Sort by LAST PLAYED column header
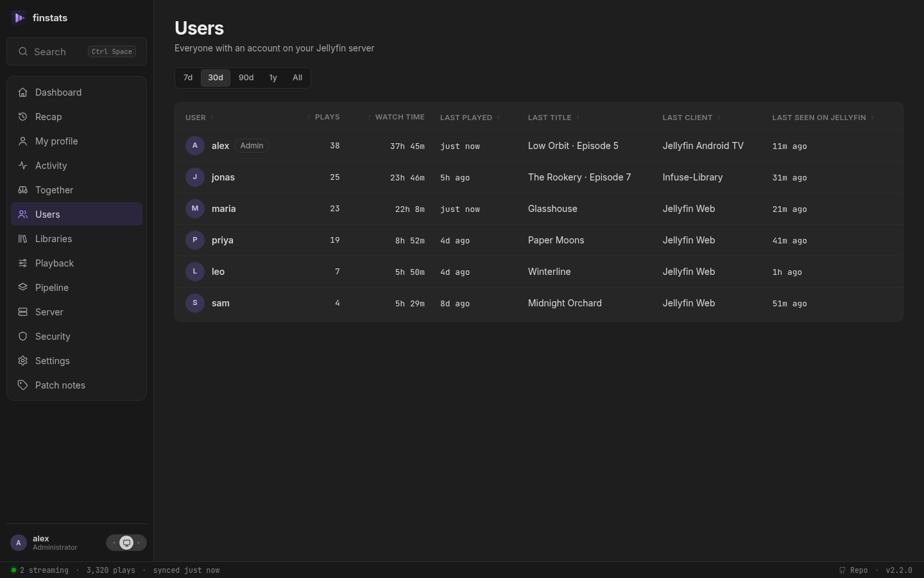 coord(470,118)
